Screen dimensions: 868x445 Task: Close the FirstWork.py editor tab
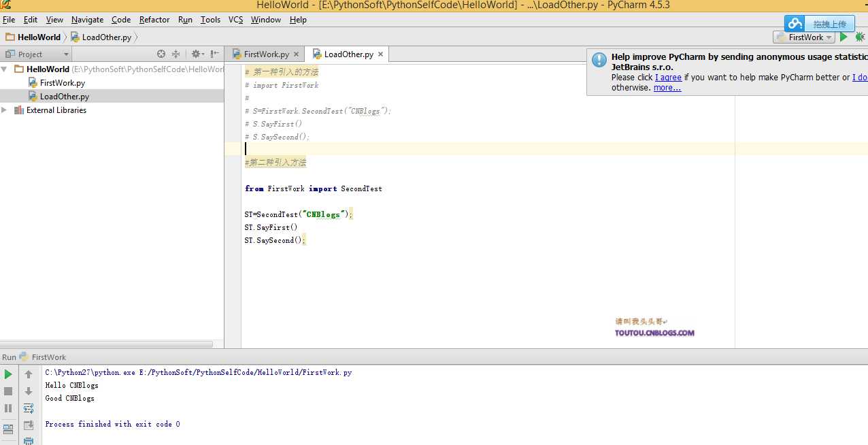(296, 54)
